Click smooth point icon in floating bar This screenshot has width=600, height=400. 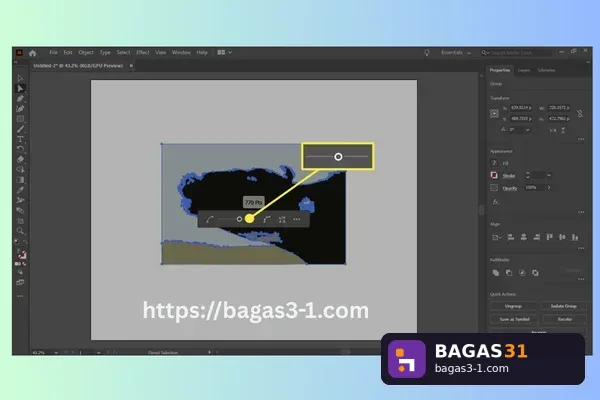click(210, 219)
